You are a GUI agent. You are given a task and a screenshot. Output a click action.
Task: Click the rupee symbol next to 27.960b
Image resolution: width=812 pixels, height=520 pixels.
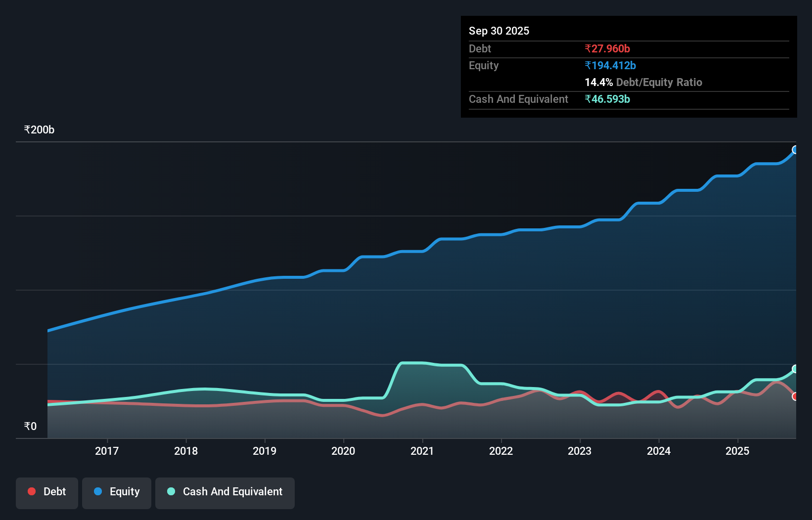(x=588, y=48)
